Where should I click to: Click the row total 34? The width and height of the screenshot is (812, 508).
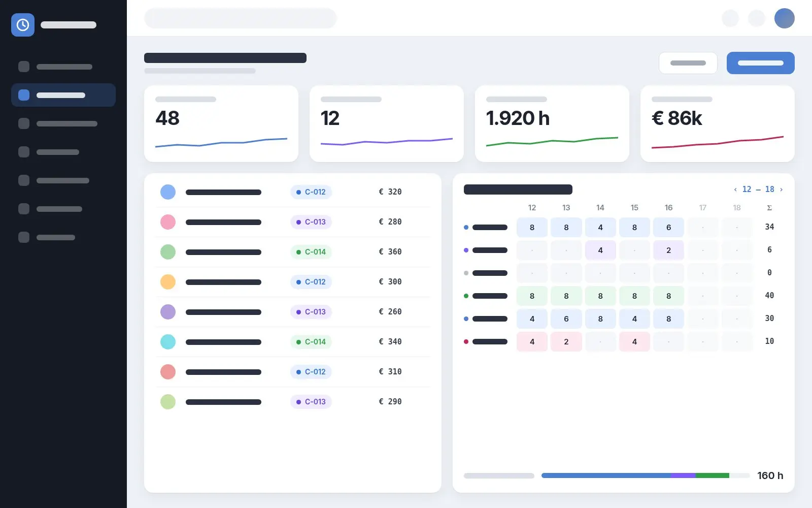769,227
